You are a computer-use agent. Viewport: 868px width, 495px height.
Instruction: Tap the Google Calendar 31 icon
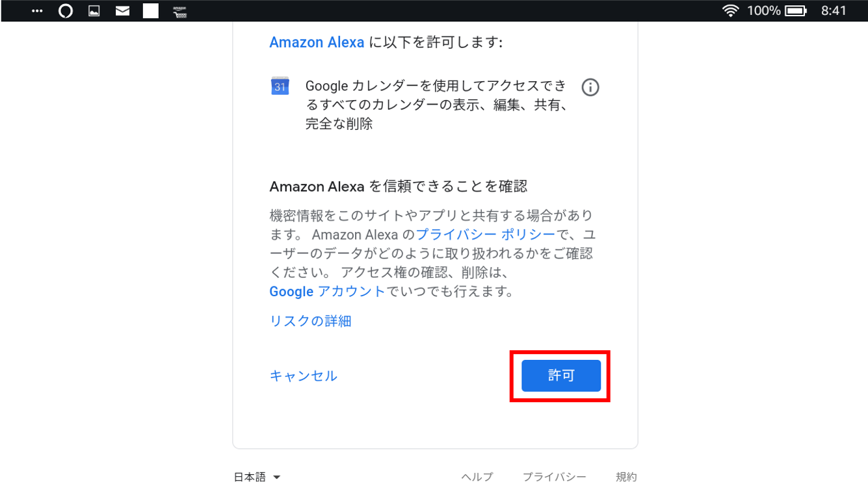280,86
